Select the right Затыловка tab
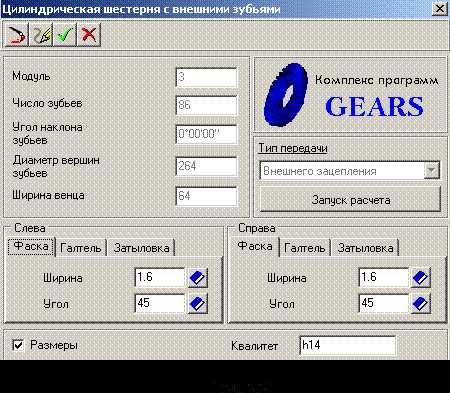Screen dimensions: 450x393 pos(365,248)
